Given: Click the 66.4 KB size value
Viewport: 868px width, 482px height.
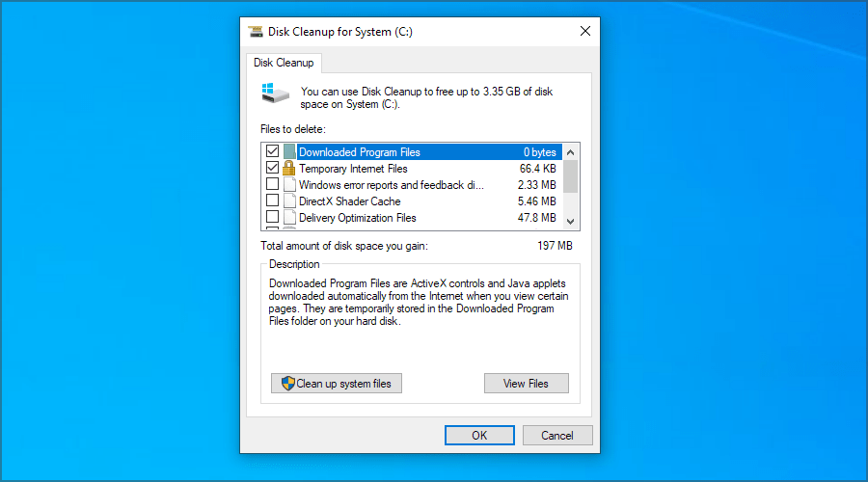Looking at the screenshot, I should [537, 169].
